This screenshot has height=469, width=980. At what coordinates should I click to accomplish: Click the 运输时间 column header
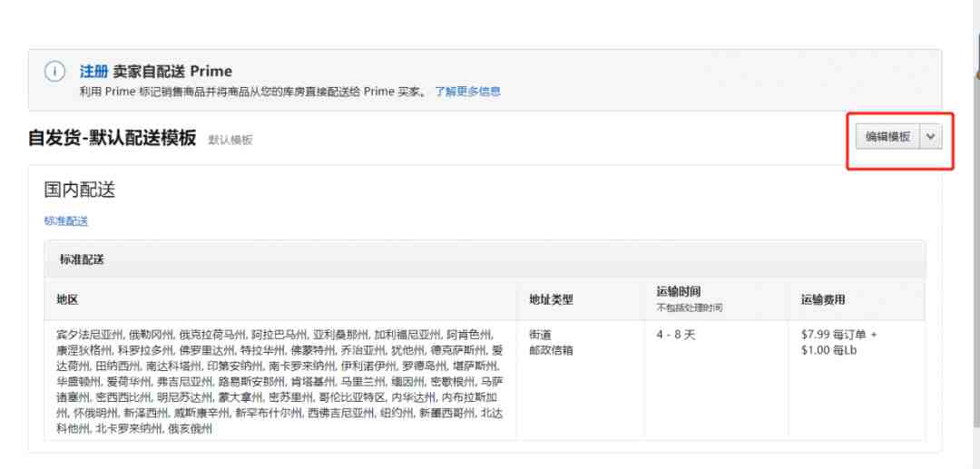click(x=679, y=291)
